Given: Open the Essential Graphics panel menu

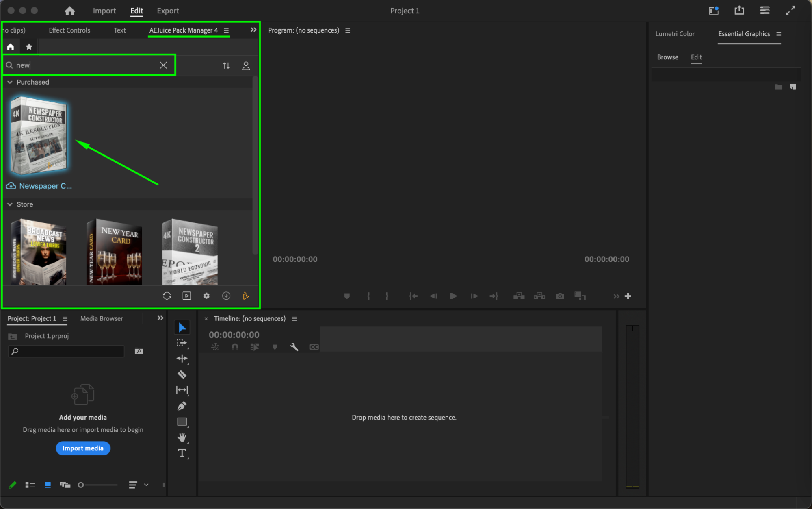Looking at the screenshot, I should (779, 34).
